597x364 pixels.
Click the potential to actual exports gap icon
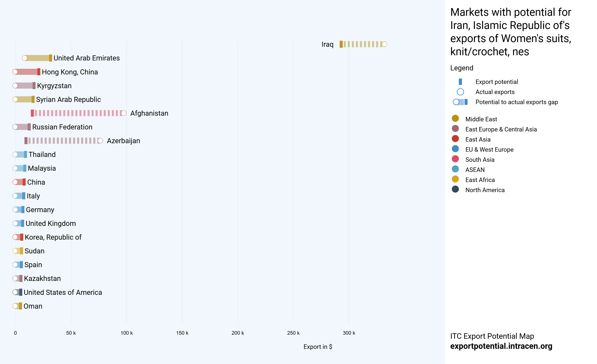point(460,102)
